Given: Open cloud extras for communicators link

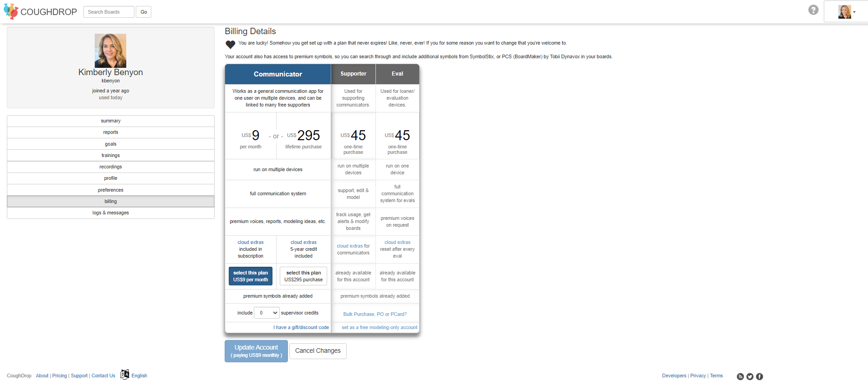Looking at the screenshot, I should click(x=350, y=246).
